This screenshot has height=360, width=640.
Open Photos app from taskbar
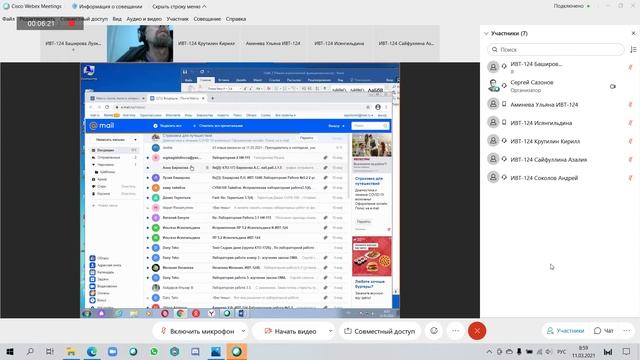[216, 352]
